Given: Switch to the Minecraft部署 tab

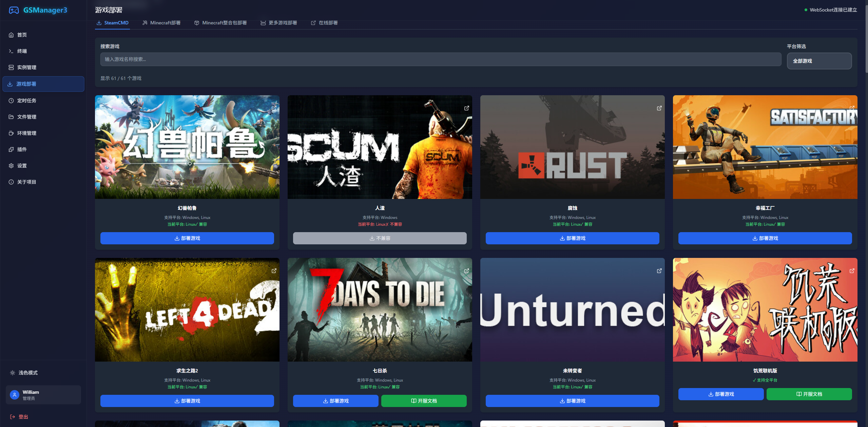Looking at the screenshot, I should tap(161, 23).
